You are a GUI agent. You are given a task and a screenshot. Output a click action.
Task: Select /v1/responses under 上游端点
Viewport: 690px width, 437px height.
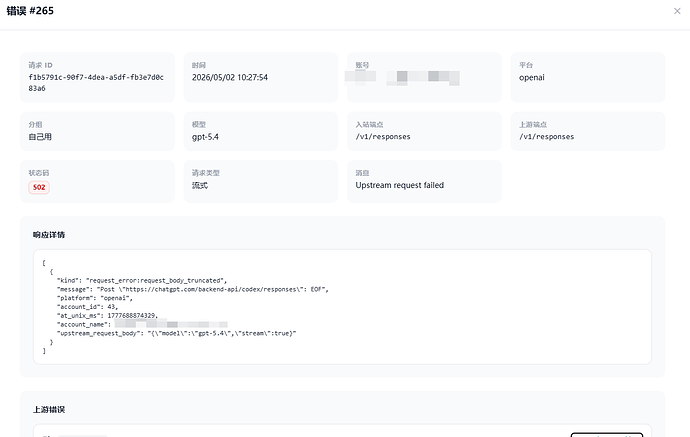[x=547, y=137]
